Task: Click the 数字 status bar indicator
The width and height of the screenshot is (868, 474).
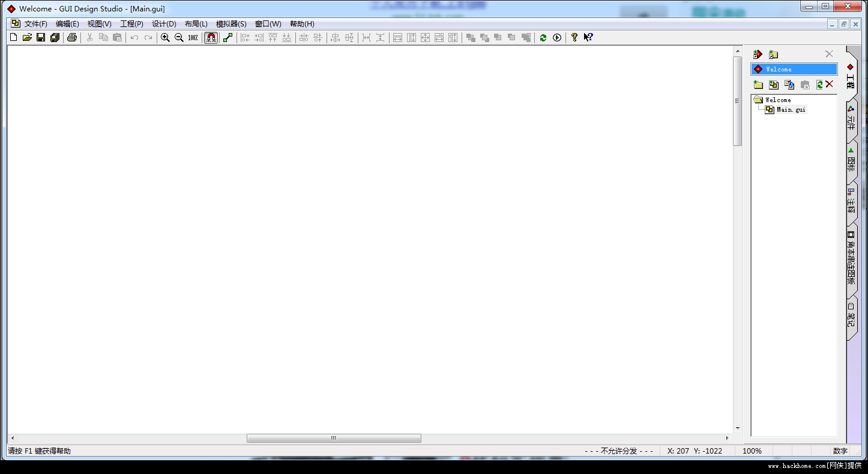Action: pos(840,451)
